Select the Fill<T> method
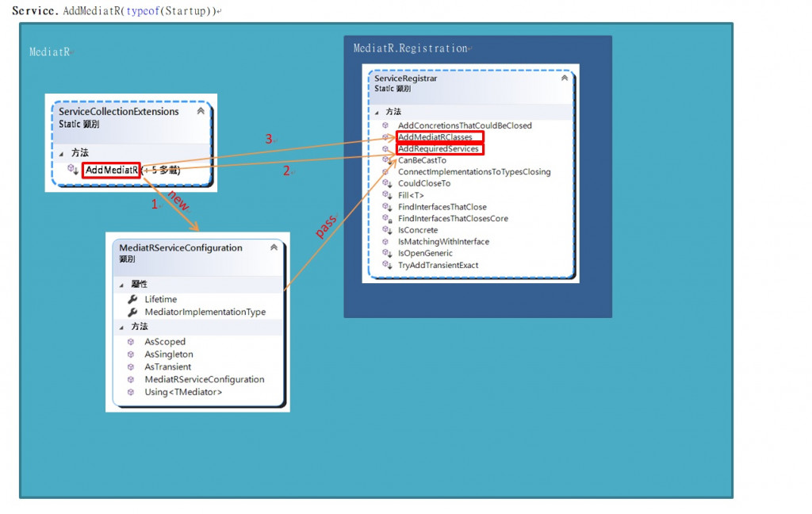The width and height of the screenshot is (812, 514). point(411,195)
